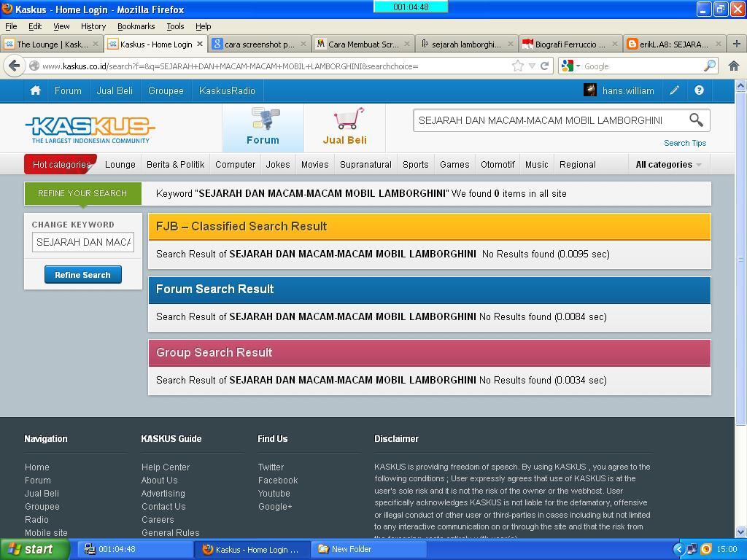Close the 'cara screenshot p...' tab
This screenshot has height=560, width=747.
pyautogui.click(x=303, y=44)
